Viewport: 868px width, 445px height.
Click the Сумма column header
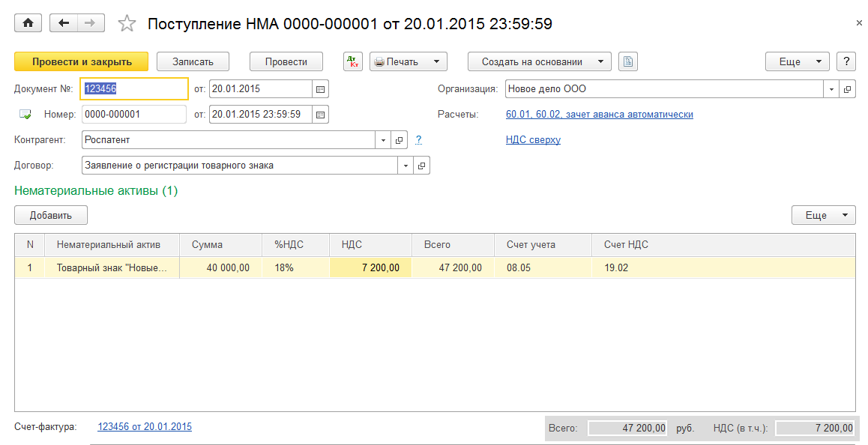pos(221,245)
